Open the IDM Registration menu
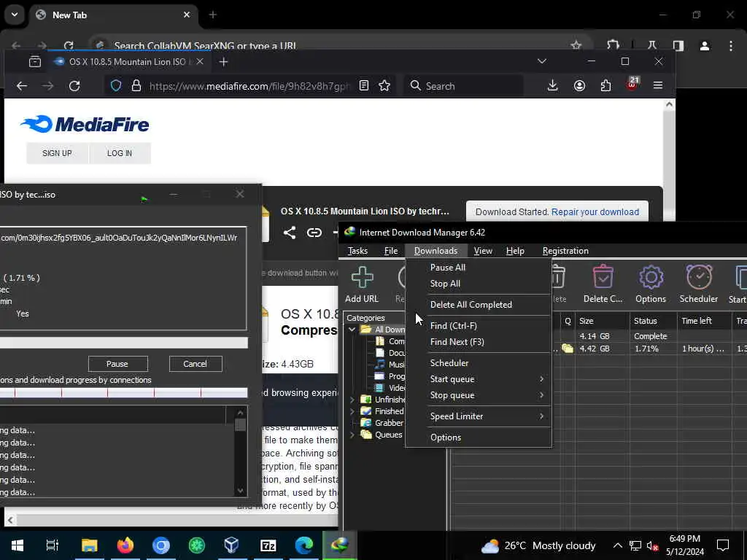The image size is (747, 560). click(565, 251)
